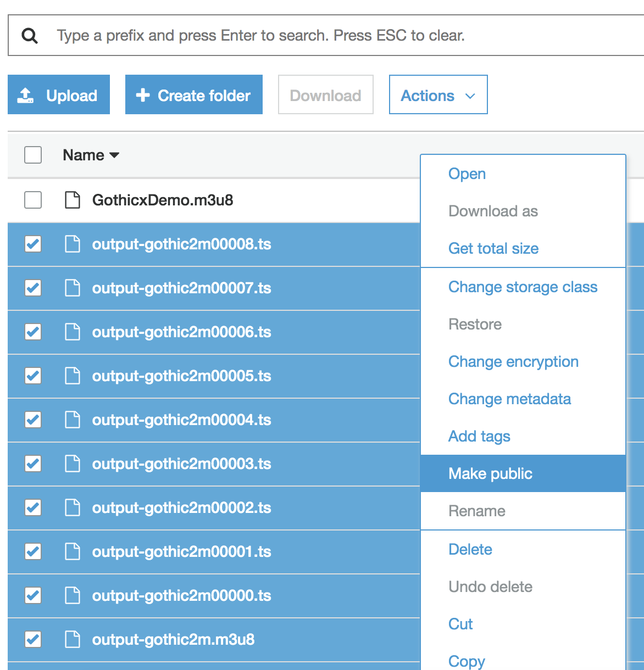Open the Actions dropdown
644x670 pixels.
coord(438,94)
